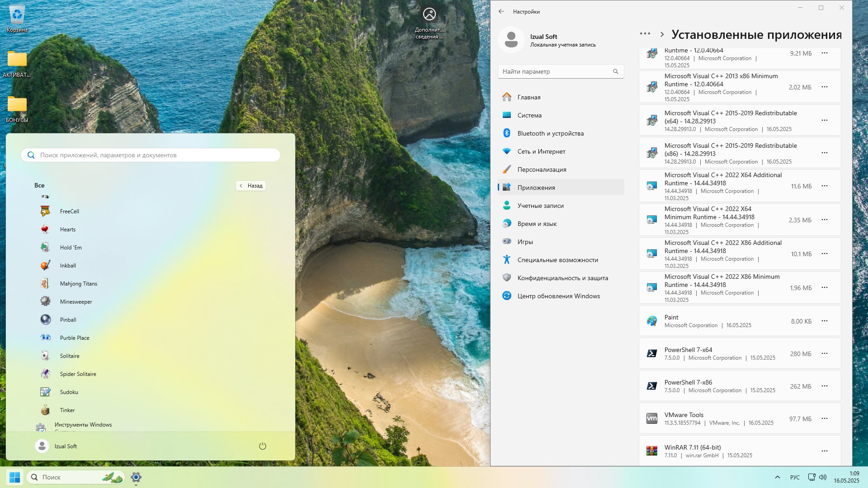Open Izual Soft user profile in Start menu
This screenshot has width=868, height=488.
tap(57, 446)
